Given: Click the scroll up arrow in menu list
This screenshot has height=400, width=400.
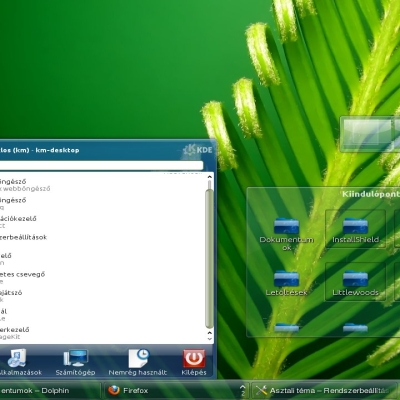Looking at the screenshot, I should (x=210, y=177).
